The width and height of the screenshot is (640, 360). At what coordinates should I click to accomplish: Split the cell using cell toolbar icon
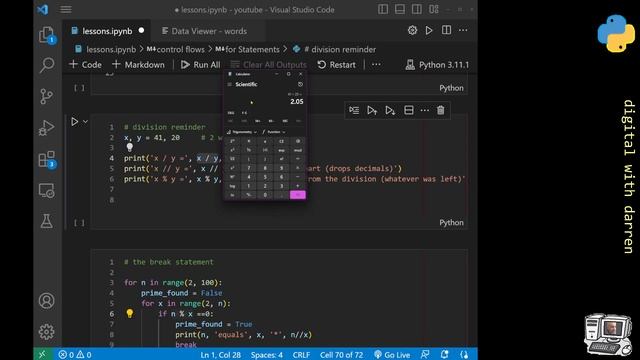[x=409, y=110]
